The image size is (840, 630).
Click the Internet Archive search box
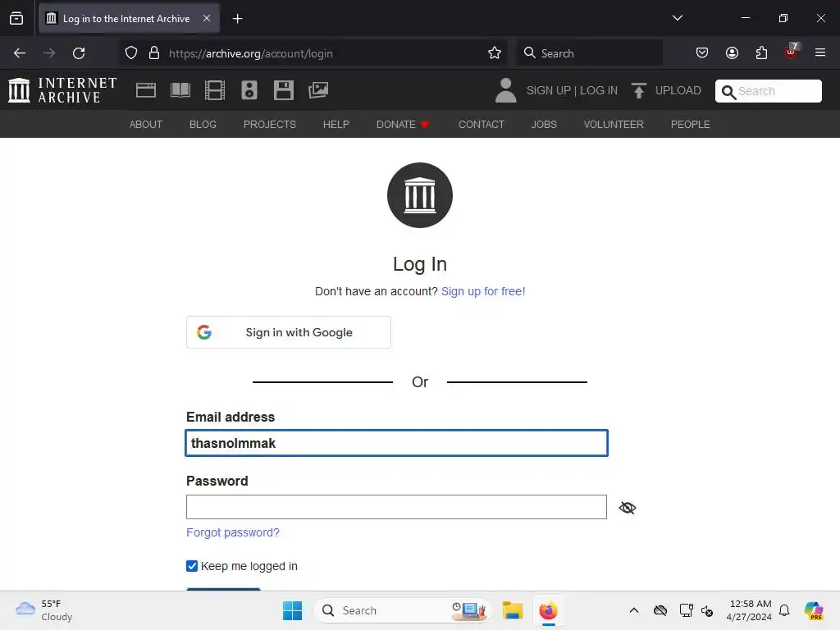(x=768, y=91)
